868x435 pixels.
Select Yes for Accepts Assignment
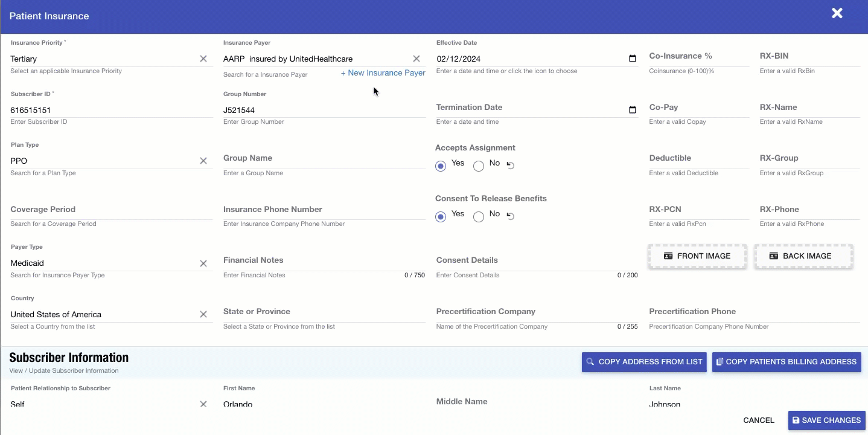tap(441, 166)
